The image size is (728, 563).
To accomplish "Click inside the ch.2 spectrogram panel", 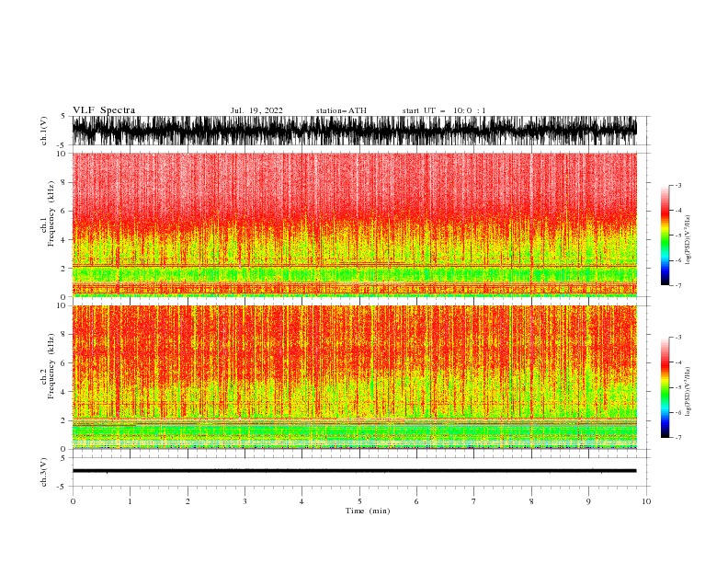I will (354, 377).
